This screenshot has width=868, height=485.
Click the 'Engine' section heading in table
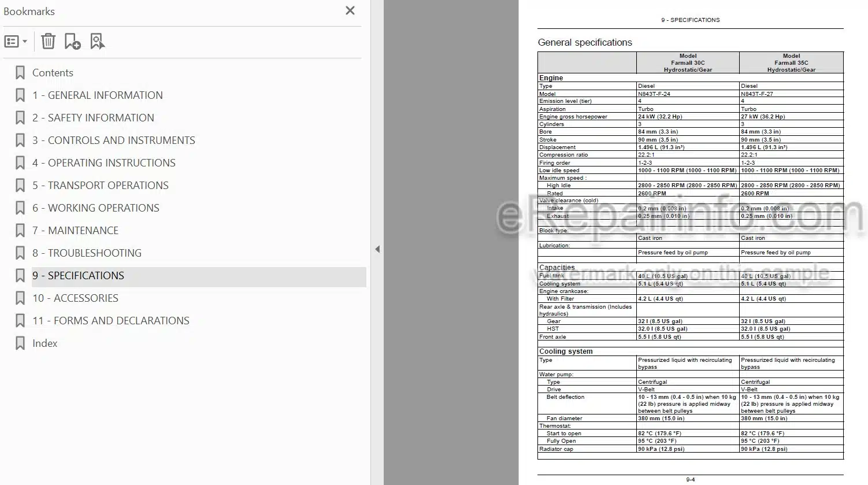[551, 78]
